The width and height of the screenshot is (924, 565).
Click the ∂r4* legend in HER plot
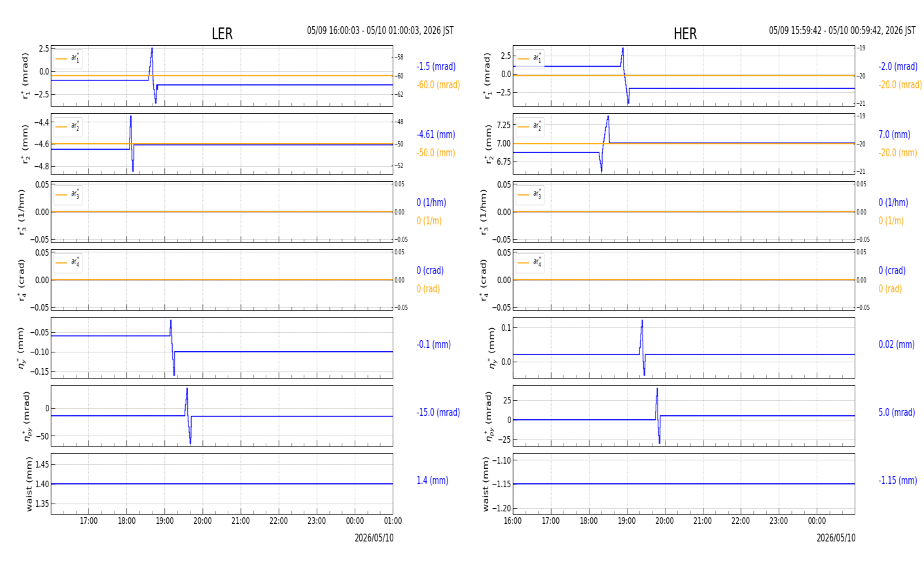click(530, 263)
